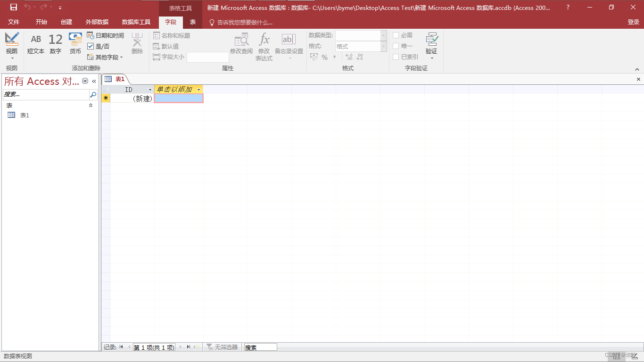The width and height of the screenshot is (644, 362).
Task: Open navigation pane options dropdown arrow
Action: pyautogui.click(x=85, y=81)
